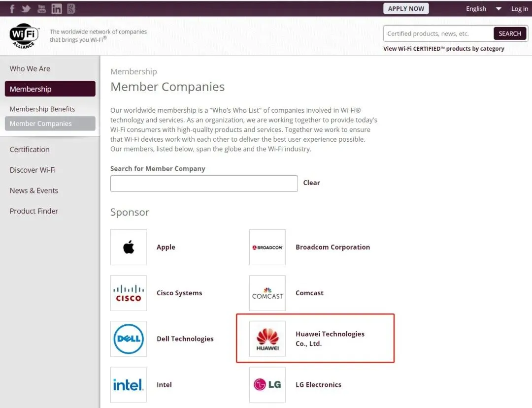Open the YouTube icon in header
Viewport: 532px width, 408px height.
coord(41,9)
